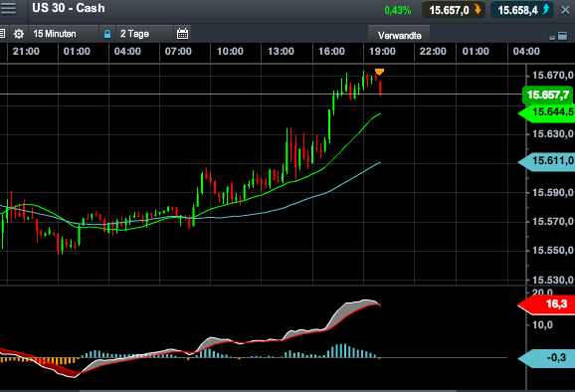
Task: Click the sell price 15.657,0 button
Action: [454, 10]
